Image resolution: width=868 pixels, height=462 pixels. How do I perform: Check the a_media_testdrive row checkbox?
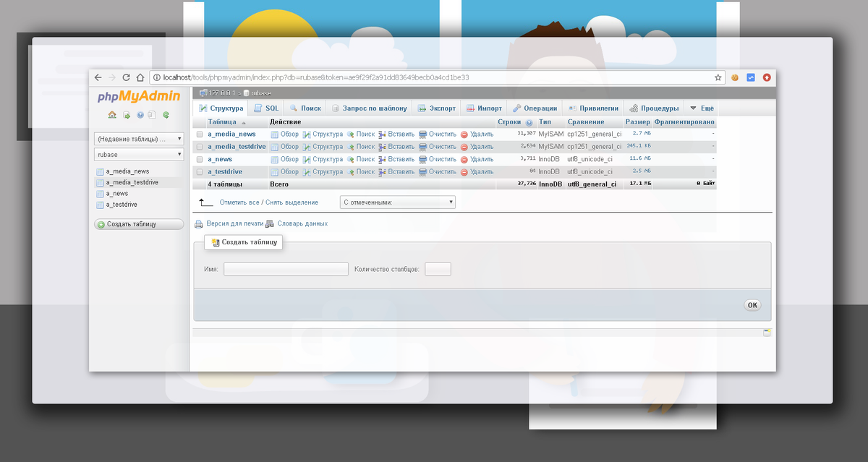[198, 146]
